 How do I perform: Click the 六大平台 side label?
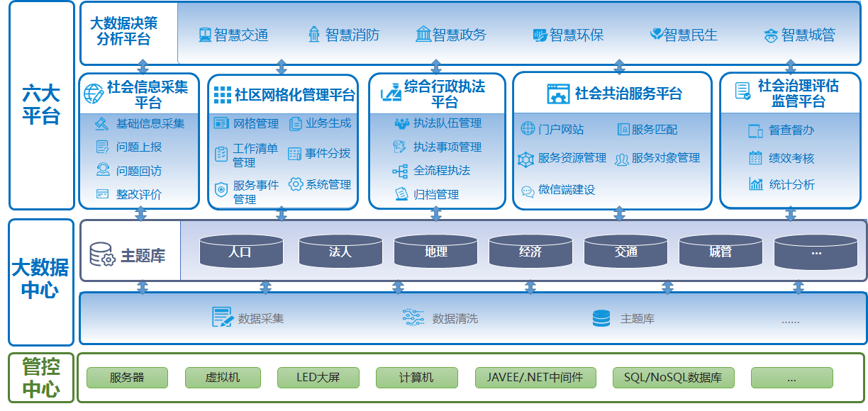[x=41, y=105]
